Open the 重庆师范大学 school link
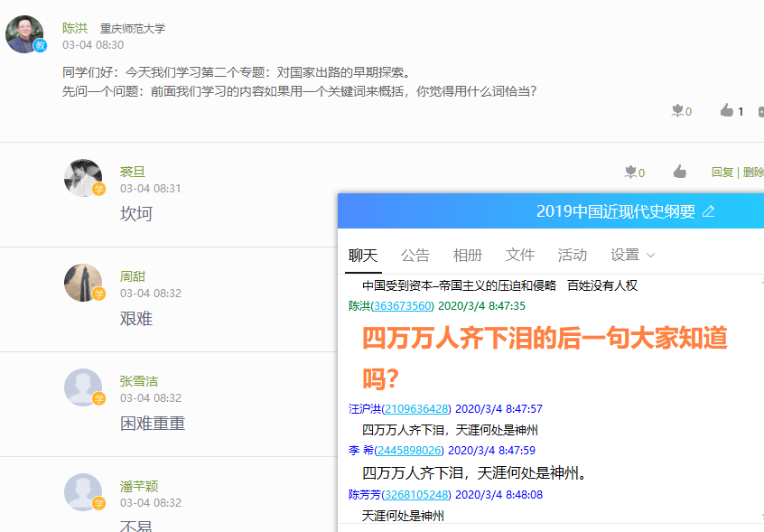This screenshot has width=764, height=532. (132, 27)
